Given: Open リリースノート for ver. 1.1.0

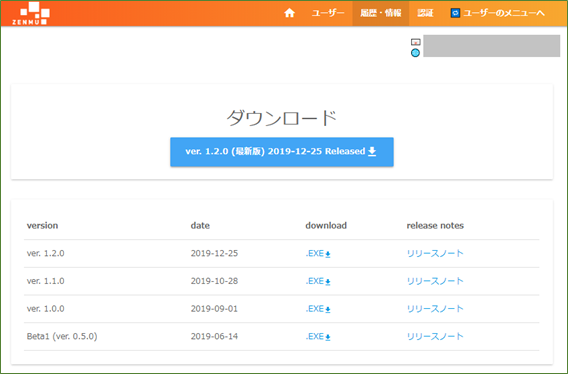Looking at the screenshot, I should click(435, 281).
